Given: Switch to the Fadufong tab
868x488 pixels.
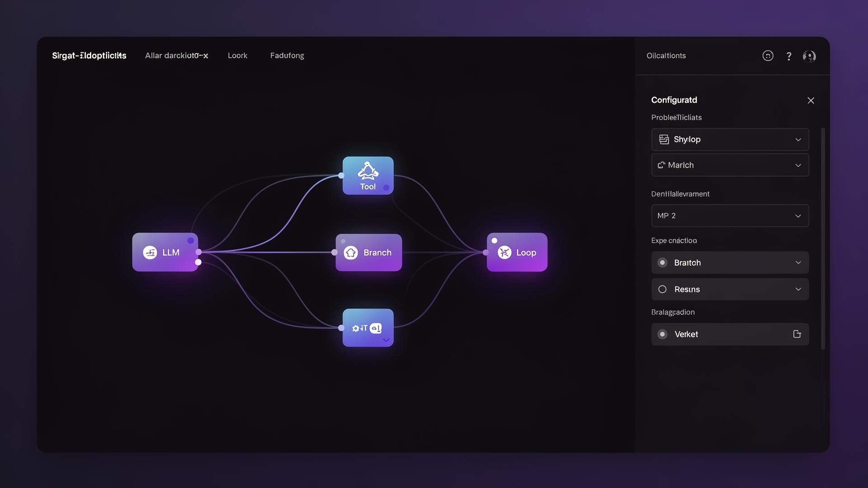Looking at the screenshot, I should pyautogui.click(x=287, y=56).
